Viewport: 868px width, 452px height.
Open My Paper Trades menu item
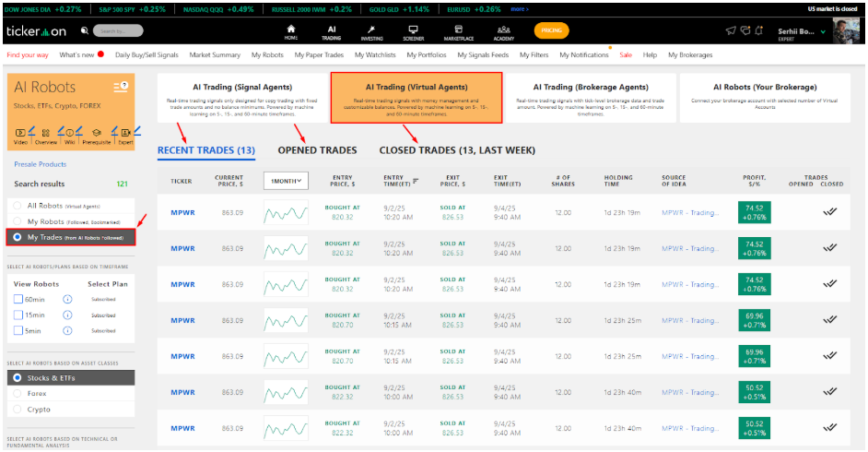pyautogui.click(x=319, y=54)
